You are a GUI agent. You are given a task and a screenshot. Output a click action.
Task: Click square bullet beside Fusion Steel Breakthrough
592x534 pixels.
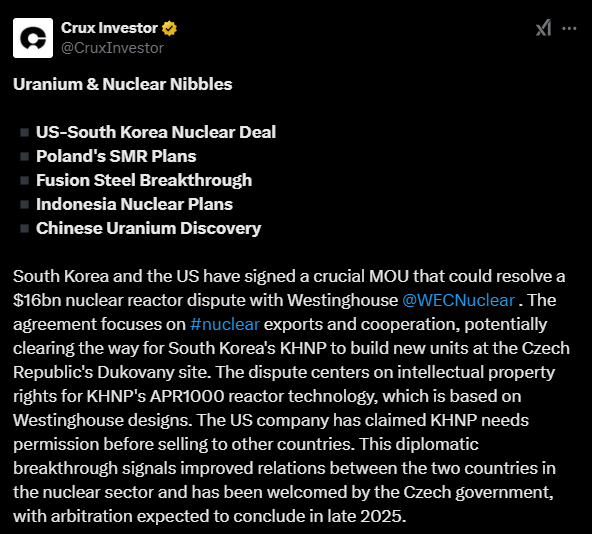(x=25, y=181)
